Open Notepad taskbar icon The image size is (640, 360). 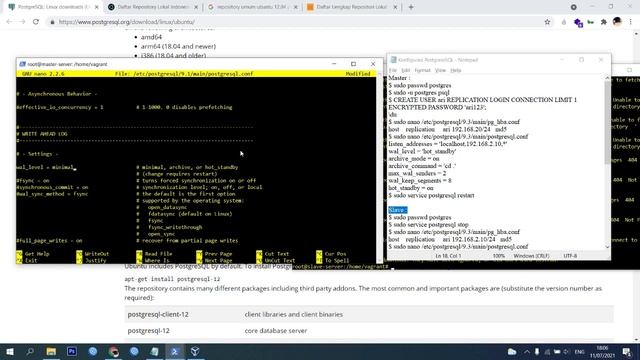(x=155, y=351)
